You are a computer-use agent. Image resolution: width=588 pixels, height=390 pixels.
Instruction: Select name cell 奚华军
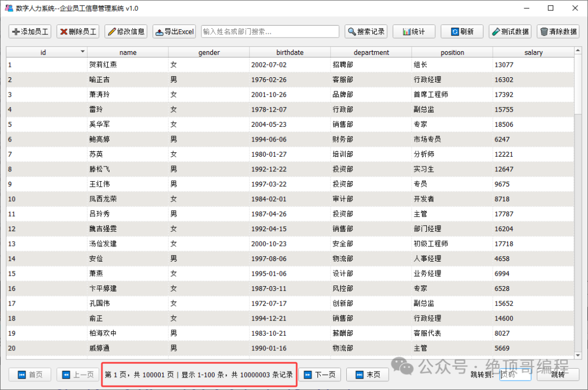tap(128, 124)
